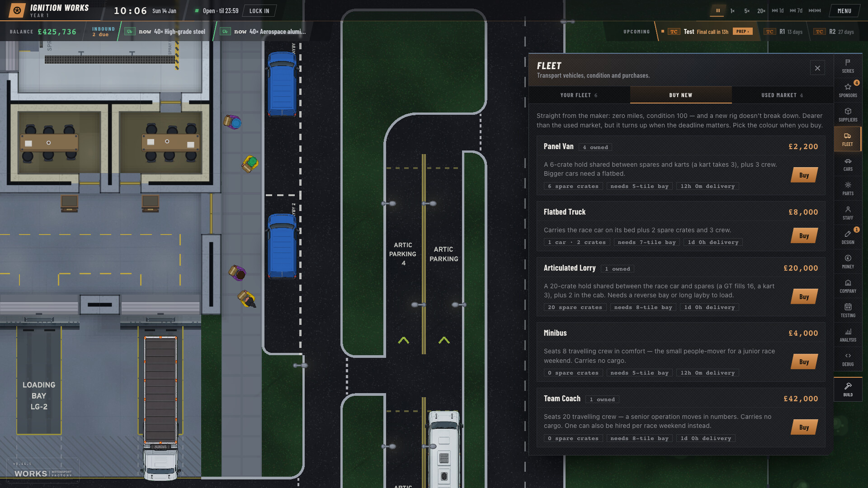Pause the game simulation

pos(717,10)
